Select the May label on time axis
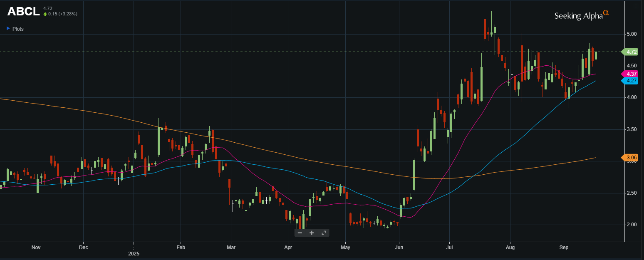This screenshot has height=260, width=644. pos(345,248)
